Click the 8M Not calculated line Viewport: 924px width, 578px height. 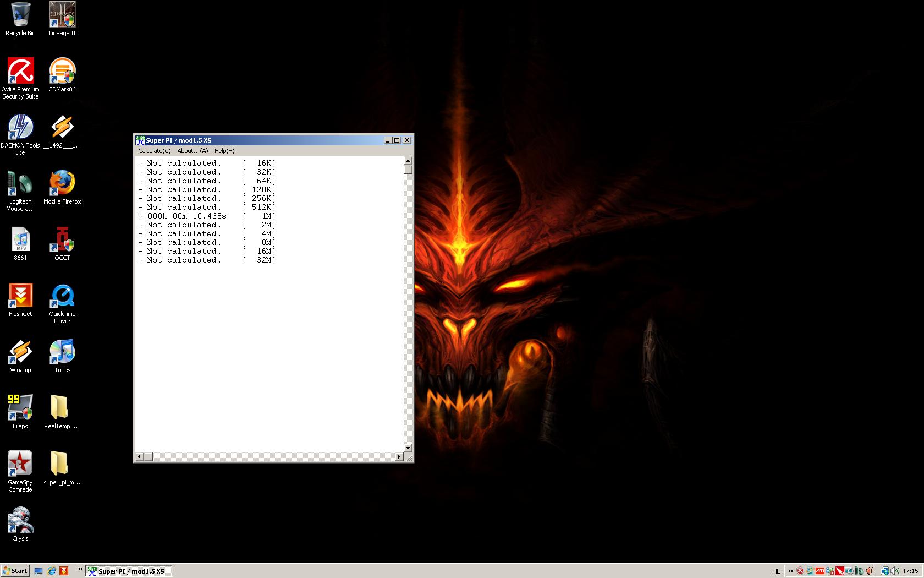pos(206,243)
